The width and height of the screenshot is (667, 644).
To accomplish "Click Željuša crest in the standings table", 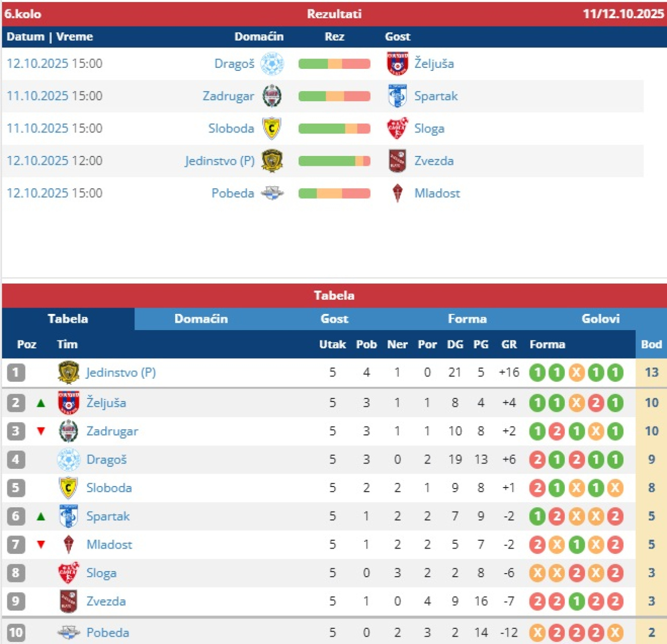I will 68,403.
